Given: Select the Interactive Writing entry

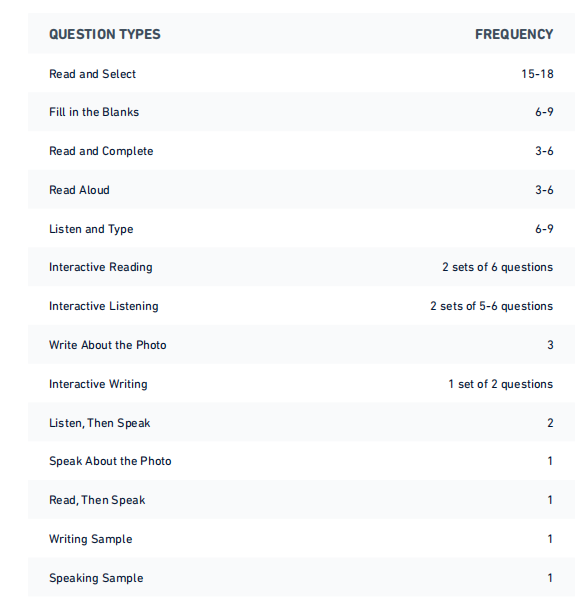Looking at the screenshot, I should (98, 384).
